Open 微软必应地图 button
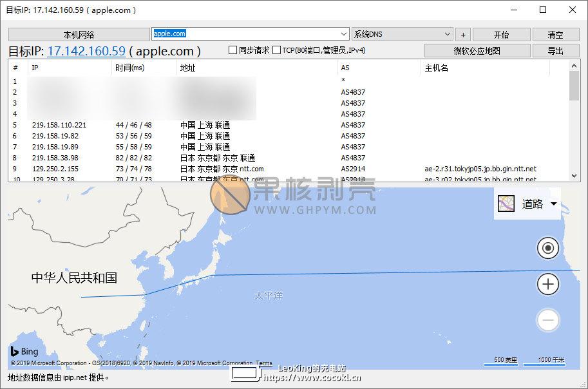This screenshot has width=588, height=389. [x=477, y=51]
